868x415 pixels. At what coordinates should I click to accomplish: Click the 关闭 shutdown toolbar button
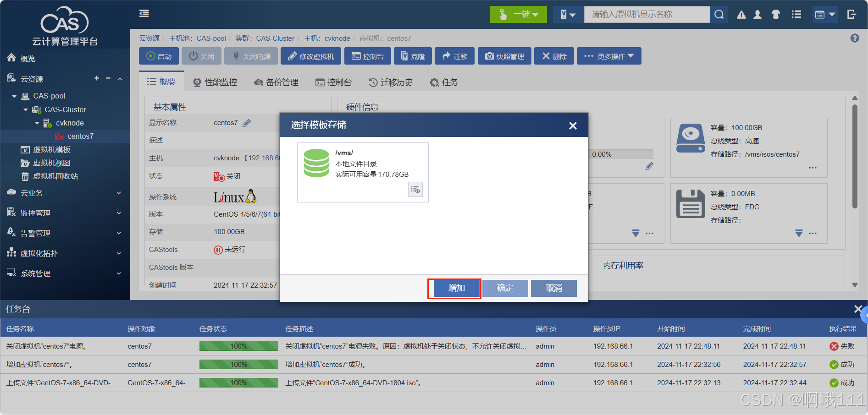[201, 56]
